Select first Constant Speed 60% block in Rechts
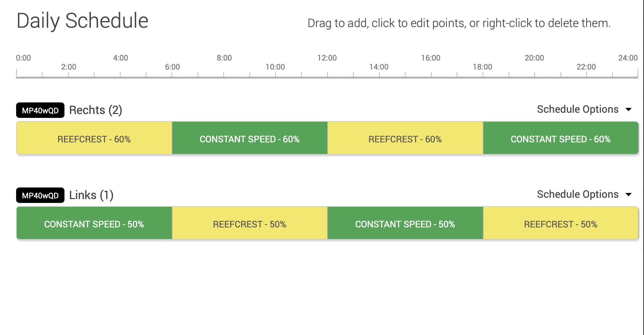This screenshot has height=335, width=644. pos(249,139)
